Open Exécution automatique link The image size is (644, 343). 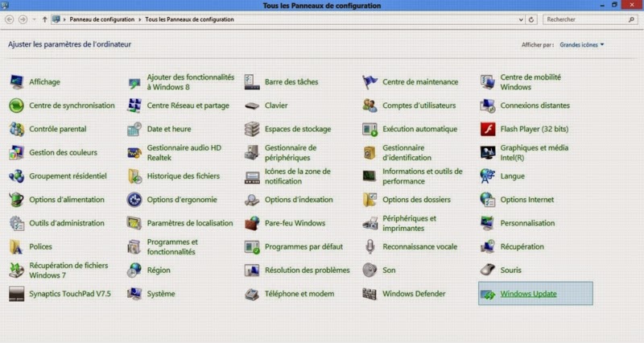point(419,129)
